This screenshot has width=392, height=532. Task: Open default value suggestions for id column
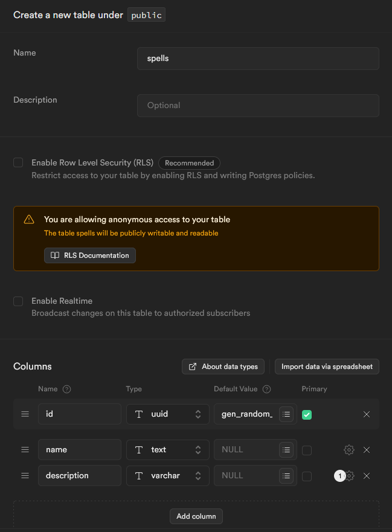coord(286,414)
